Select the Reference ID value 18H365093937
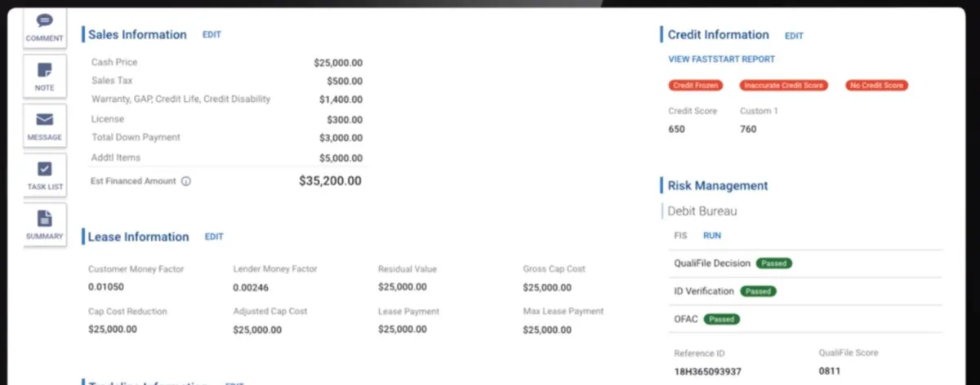This screenshot has height=385, width=980. coord(708,372)
